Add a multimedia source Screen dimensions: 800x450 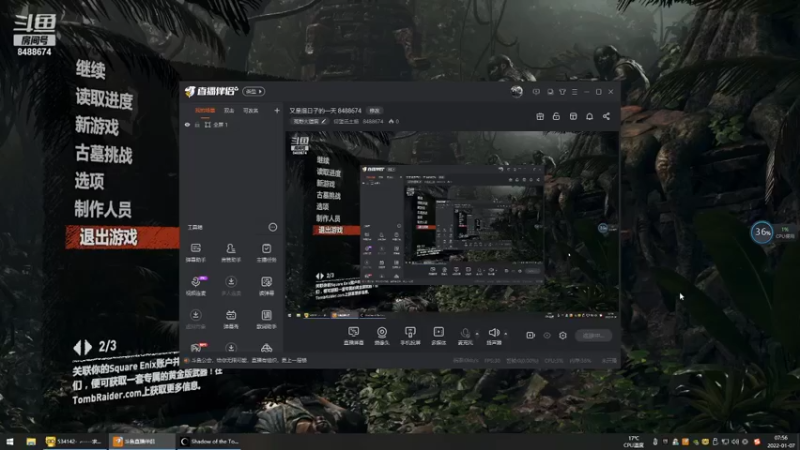(438, 336)
